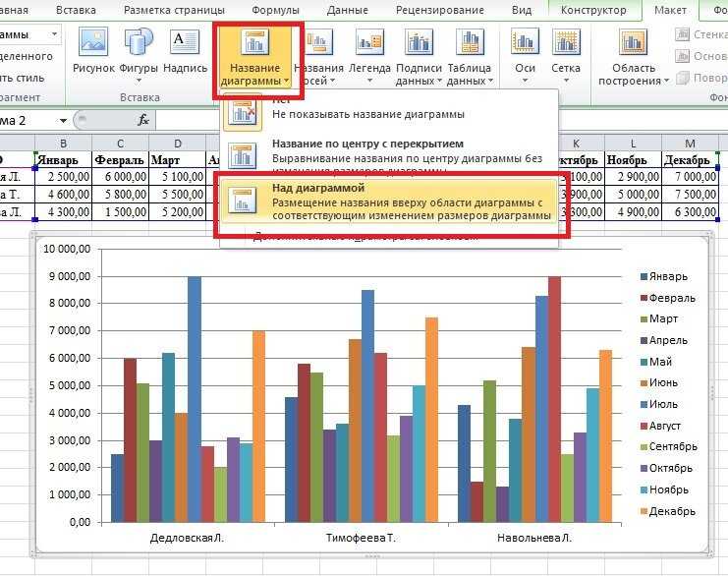
Task: Insert a text box with Надпись
Action: point(185,50)
